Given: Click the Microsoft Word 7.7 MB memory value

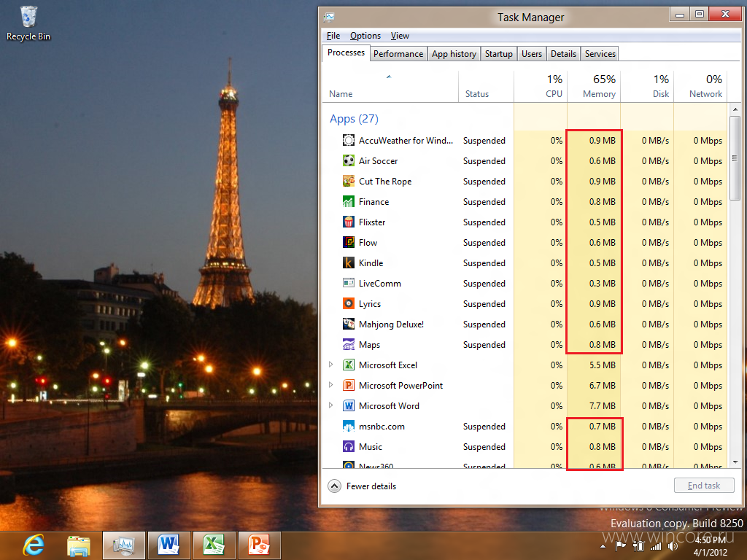Looking at the screenshot, I should pyautogui.click(x=602, y=406).
